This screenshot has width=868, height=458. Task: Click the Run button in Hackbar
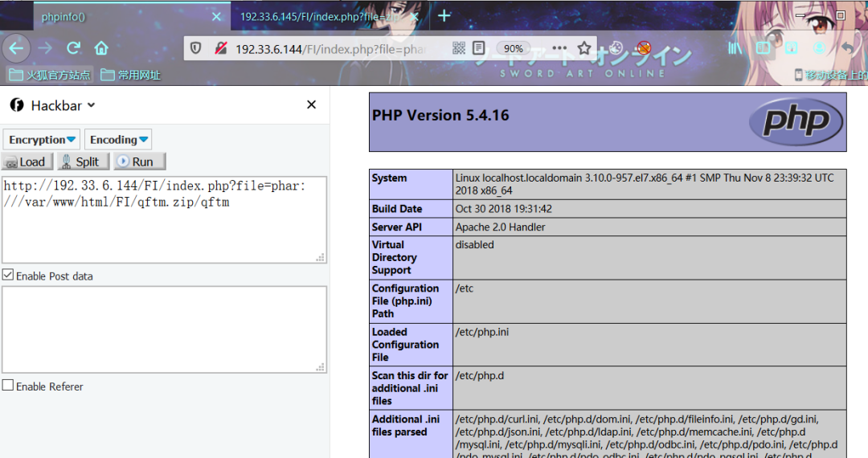coord(140,162)
